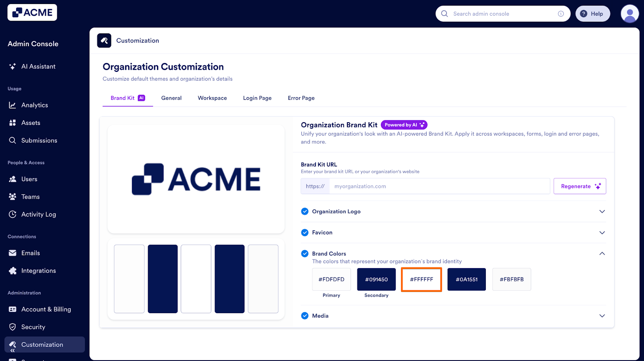The width and height of the screenshot is (644, 361).
Task: Click the Security shield icon
Action: pyautogui.click(x=12, y=327)
